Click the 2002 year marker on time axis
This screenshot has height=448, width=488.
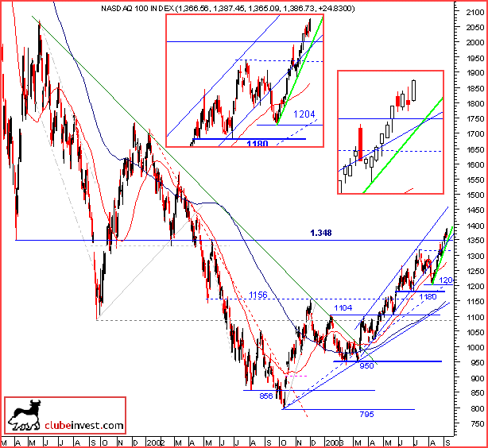[156, 442]
